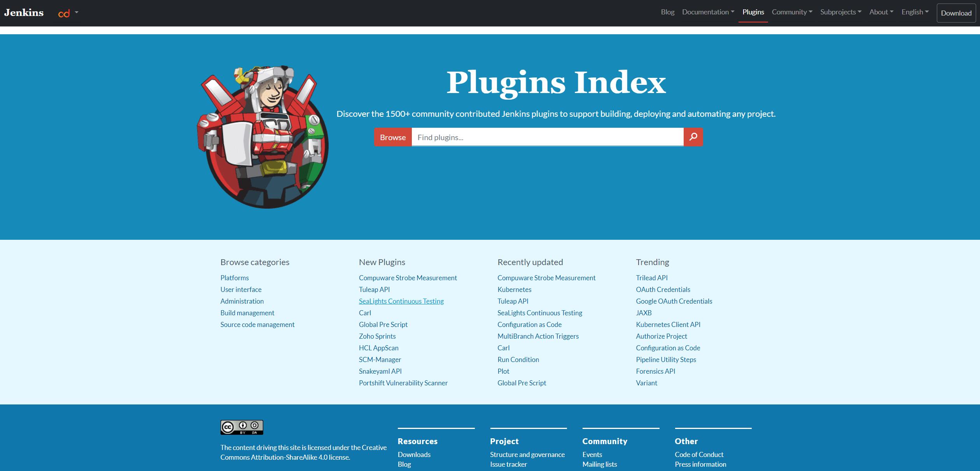Open the About dropdown menu

(x=881, y=12)
